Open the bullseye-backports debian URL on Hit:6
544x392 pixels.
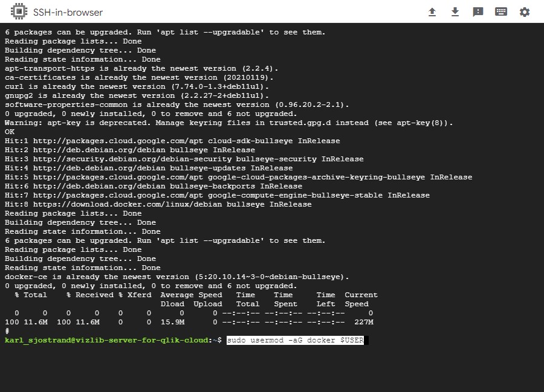pos(99,187)
